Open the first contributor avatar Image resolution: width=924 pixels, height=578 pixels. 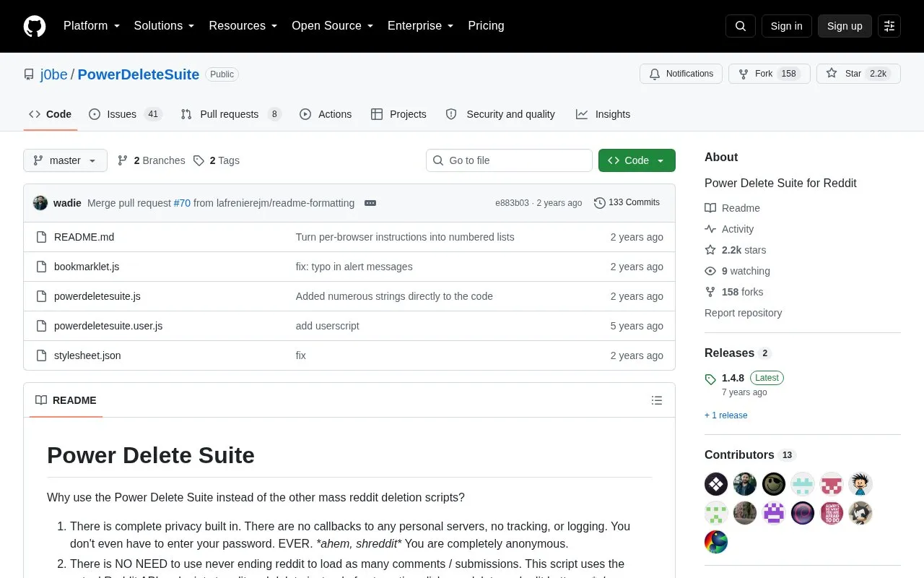(716, 484)
